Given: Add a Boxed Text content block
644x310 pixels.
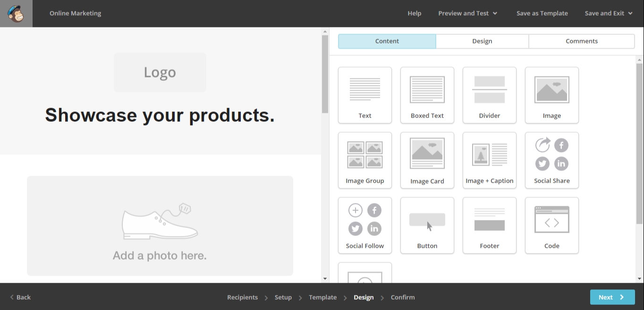Looking at the screenshot, I should [x=427, y=95].
